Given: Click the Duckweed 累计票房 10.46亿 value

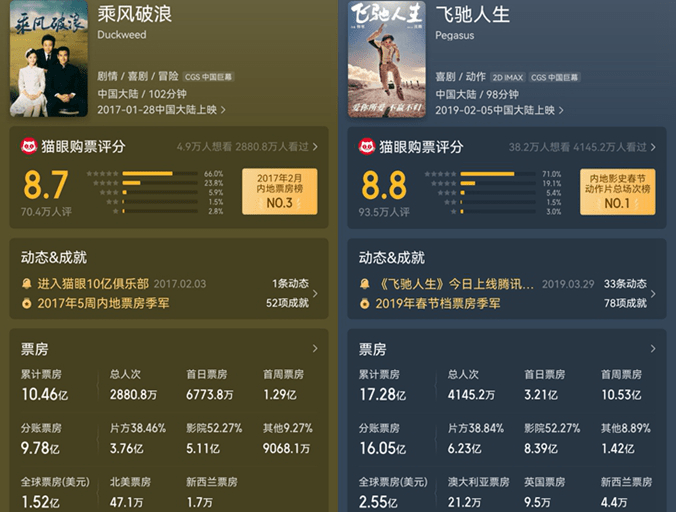Looking at the screenshot, I should pos(45,394).
